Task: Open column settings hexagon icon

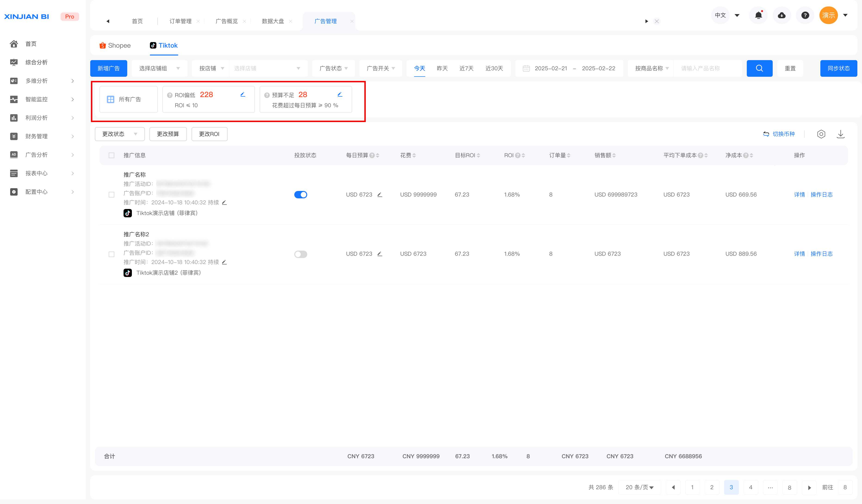Action: point(821,134)
